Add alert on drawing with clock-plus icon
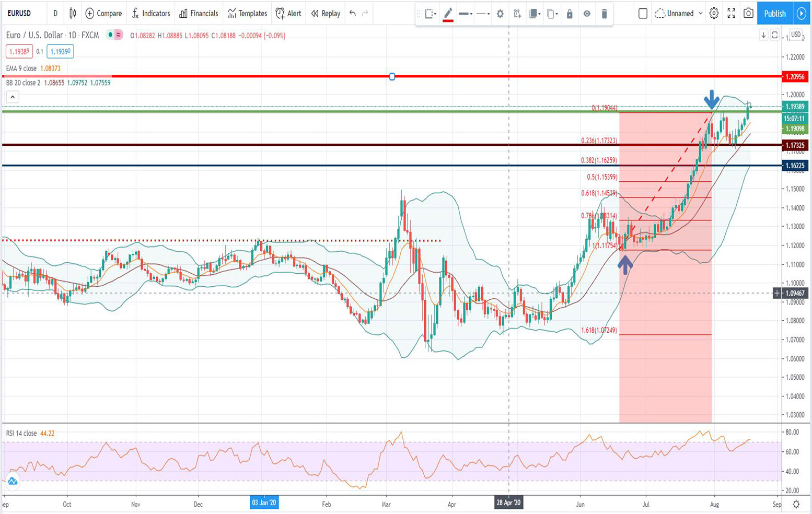 click(517, 14)
